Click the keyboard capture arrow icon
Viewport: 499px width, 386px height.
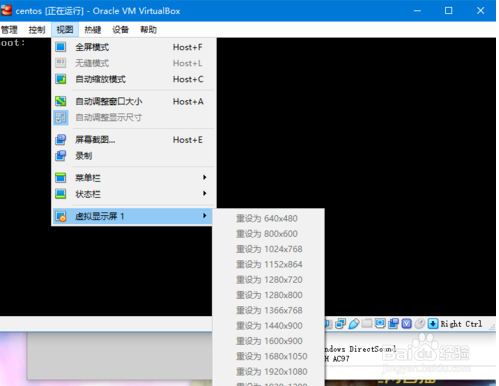(x=433, y=324)
